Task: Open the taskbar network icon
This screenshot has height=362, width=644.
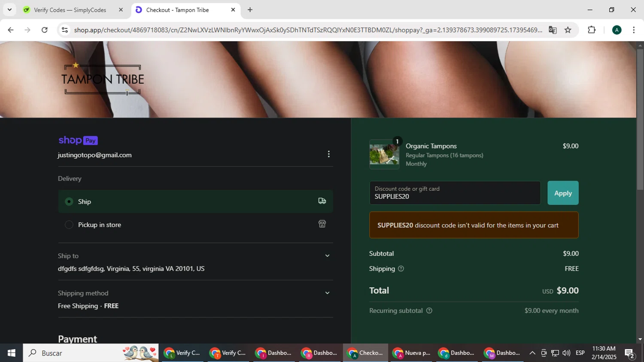Action: (x=555, y=353)
